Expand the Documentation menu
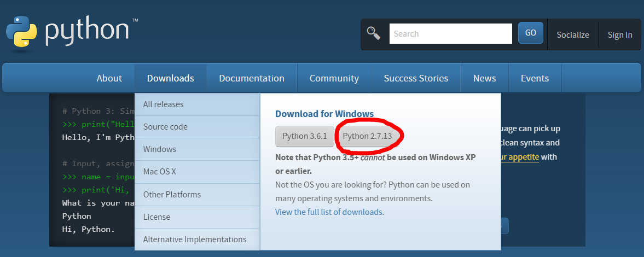Screen dimensions: 644x257 click(251, 78)
